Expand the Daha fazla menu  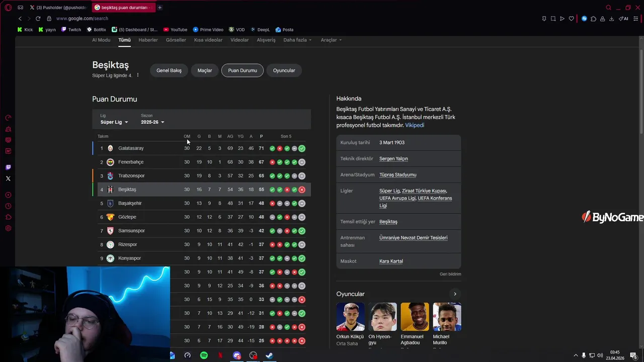pos(297,40)
